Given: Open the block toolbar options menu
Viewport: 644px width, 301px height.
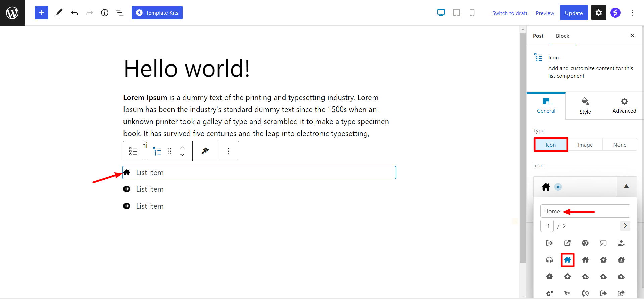Looking at the screenshot, I should coord(228,151).
